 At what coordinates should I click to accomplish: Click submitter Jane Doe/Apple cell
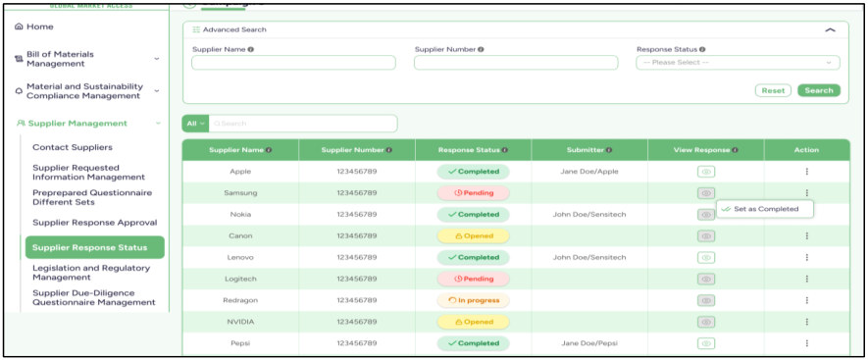[589, 172]
